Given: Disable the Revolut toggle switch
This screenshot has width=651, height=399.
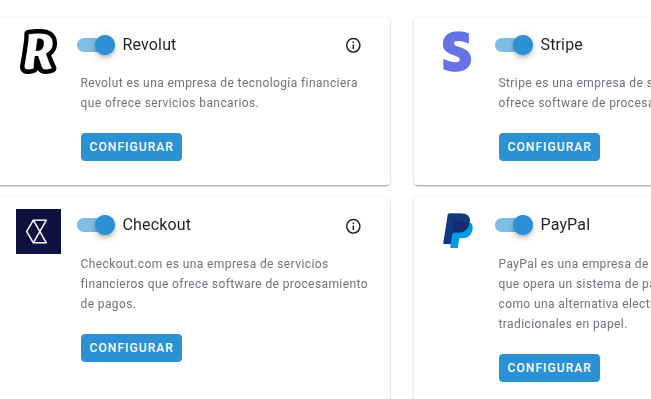Looking at the screenshot, I should click(x=96, y=45).
